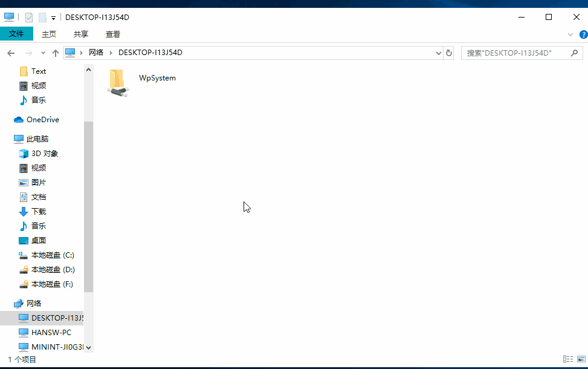Select the 下载 folder in sidebar

click(x=38, y=211)
